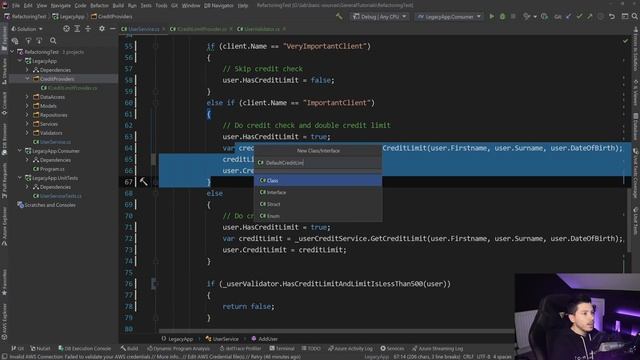This screenshot has height=360, width=640.
Task: Click CreditProviders breadcrumb in navigation bar
Action: tap(111, 17)
